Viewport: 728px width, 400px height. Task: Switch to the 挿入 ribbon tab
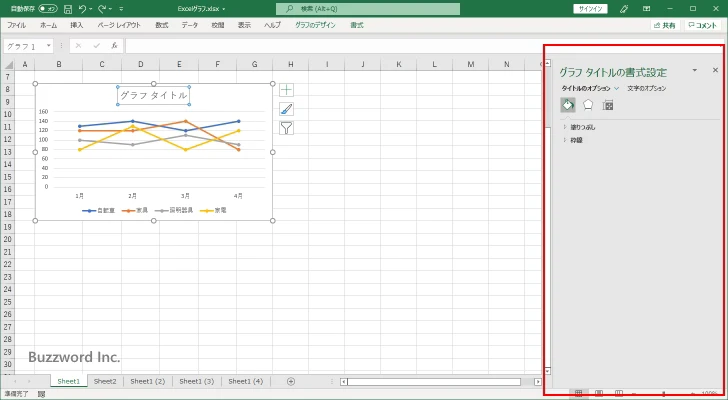(77, 25)
